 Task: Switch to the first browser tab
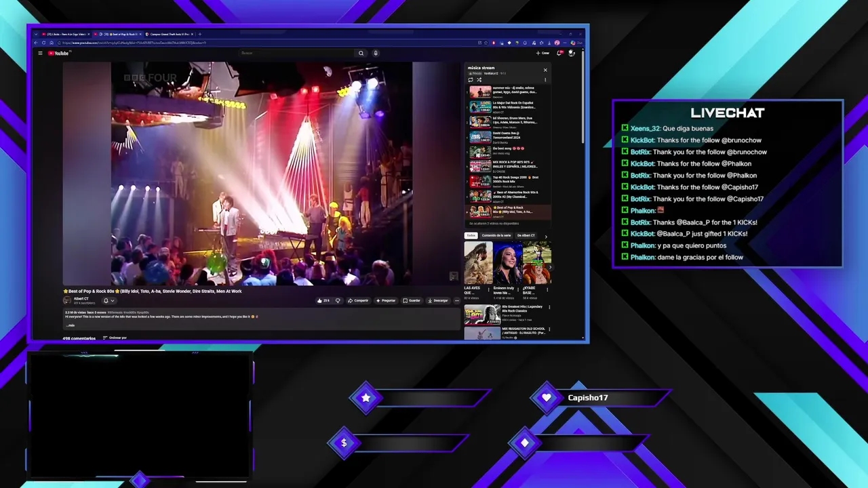[x=66, y=34]
